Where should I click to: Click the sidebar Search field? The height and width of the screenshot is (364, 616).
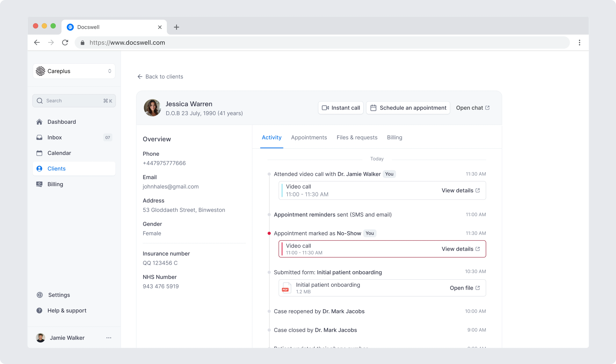point(74,101)
